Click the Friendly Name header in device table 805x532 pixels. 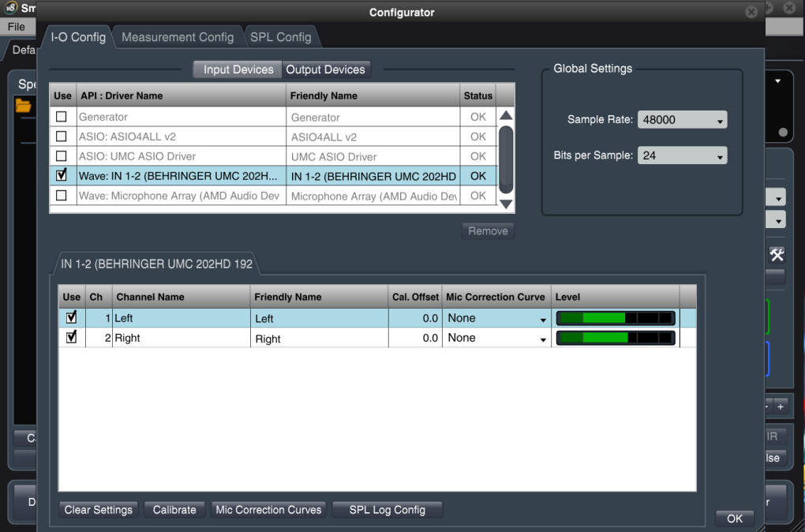pyautogui.click(x=373, y=96)
